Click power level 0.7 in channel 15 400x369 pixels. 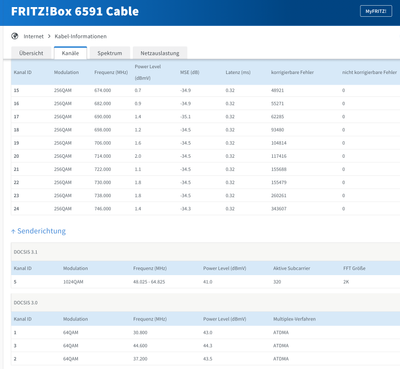coord(138,90)
